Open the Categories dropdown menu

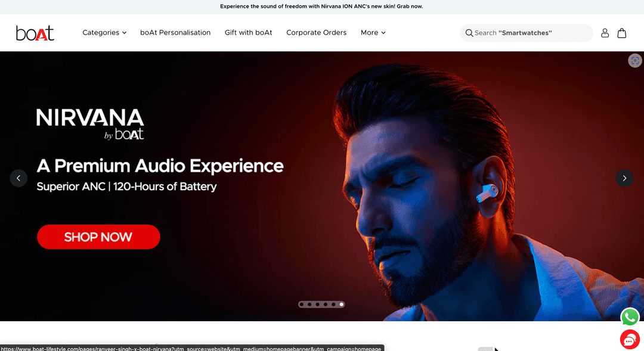tap(104, 32)
